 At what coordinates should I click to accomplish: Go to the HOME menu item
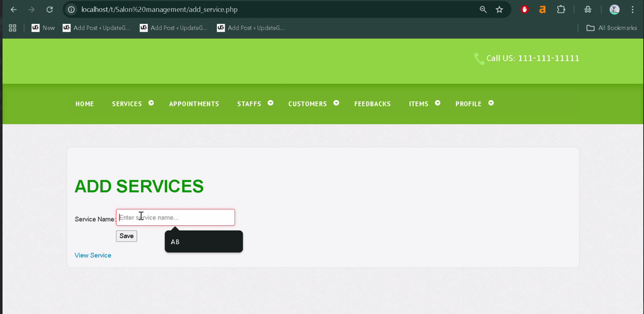click(85, 104)
